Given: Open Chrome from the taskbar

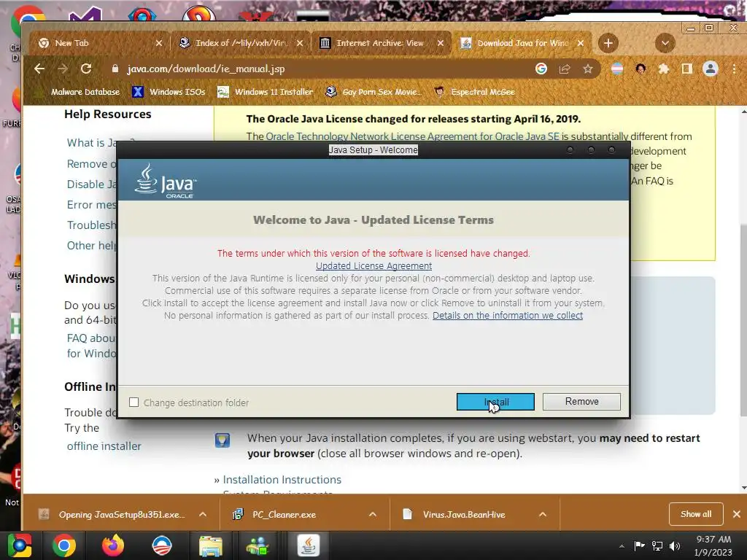Looking at the screenshot, I should (x=64, y=545).
